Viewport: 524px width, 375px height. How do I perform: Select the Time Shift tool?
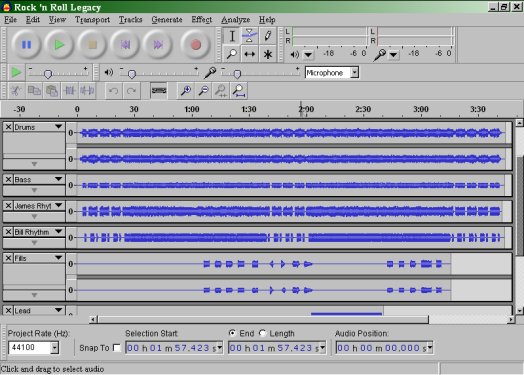click(250, 54)
